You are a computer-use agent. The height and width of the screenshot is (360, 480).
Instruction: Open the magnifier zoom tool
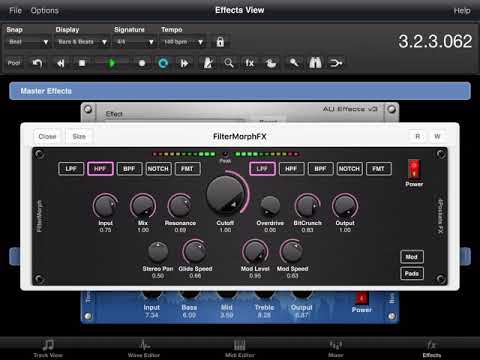pyautogui.click(x=229, y=63)
